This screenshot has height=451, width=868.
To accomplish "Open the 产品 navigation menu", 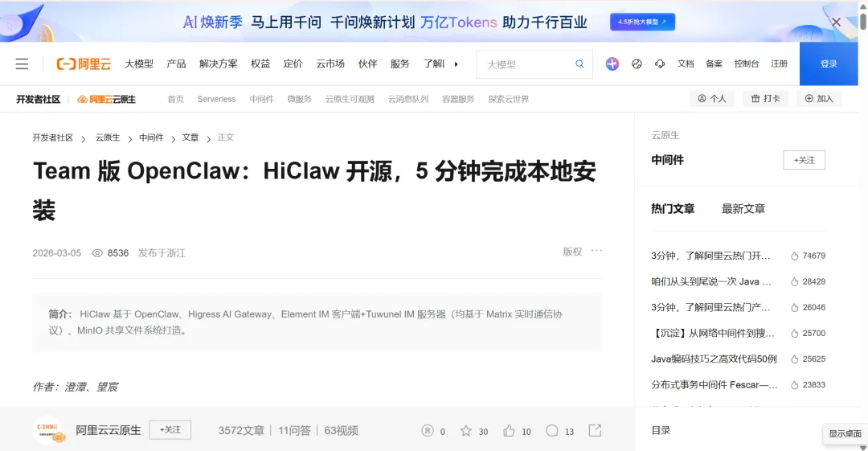I will [176, 64].
